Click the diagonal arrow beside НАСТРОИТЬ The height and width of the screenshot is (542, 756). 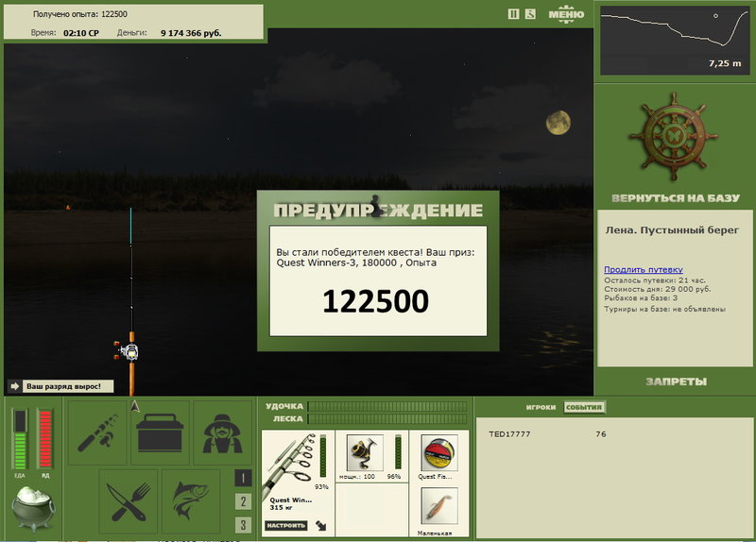pos(320,526)
